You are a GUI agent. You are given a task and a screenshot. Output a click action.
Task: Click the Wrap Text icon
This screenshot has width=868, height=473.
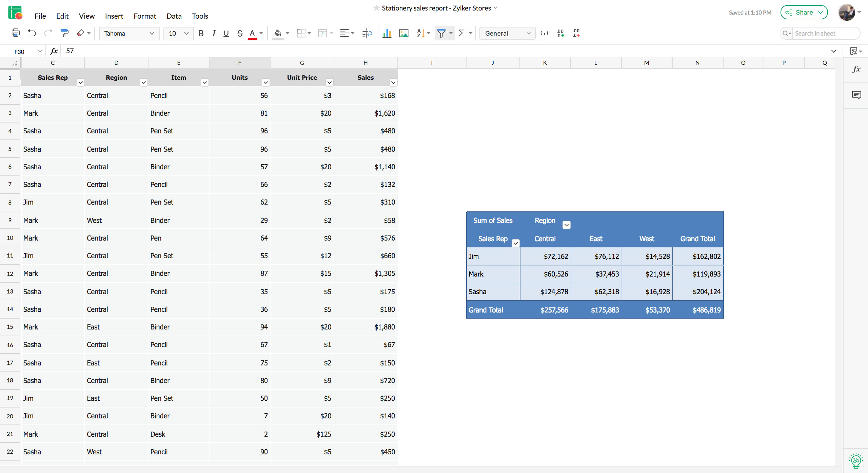(367, 33)
